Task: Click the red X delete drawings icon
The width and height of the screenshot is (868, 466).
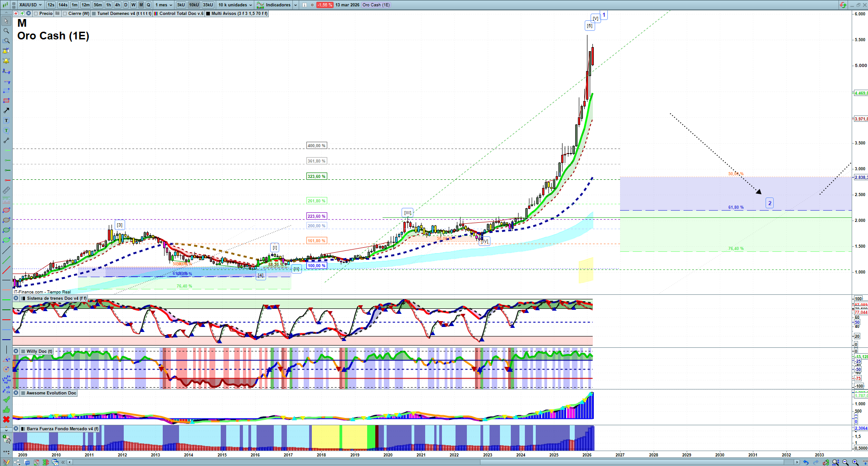Action: [6, 419]
